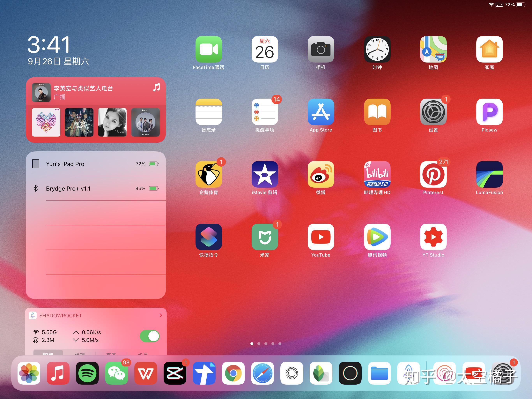The image size is (532, 399).
Task: Launch the App Store
Action: pos(321,112)
